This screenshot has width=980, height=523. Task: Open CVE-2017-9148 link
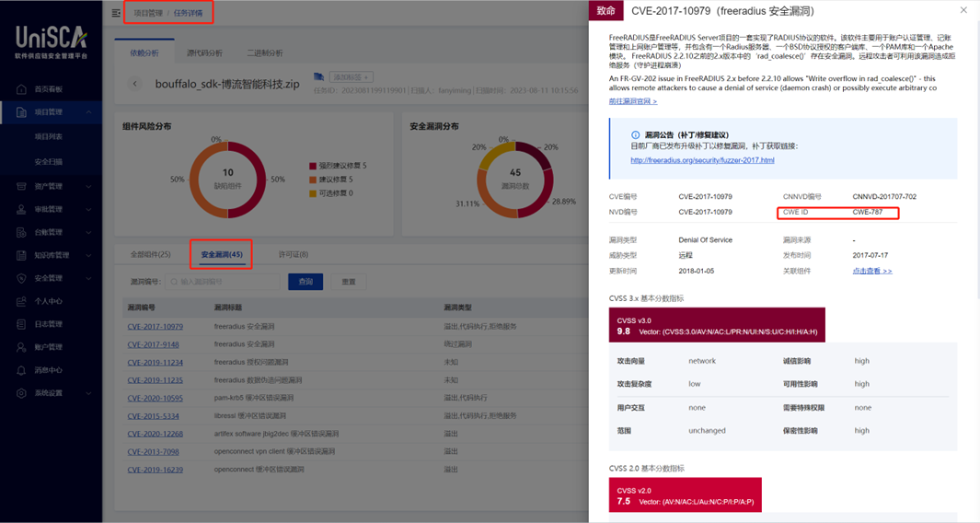[153, 344]
